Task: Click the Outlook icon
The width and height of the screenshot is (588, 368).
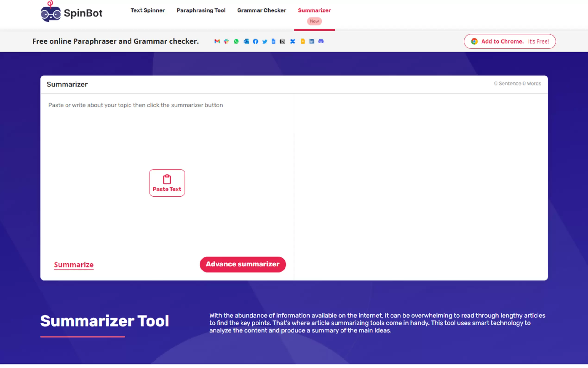Action: pos(246,41)
